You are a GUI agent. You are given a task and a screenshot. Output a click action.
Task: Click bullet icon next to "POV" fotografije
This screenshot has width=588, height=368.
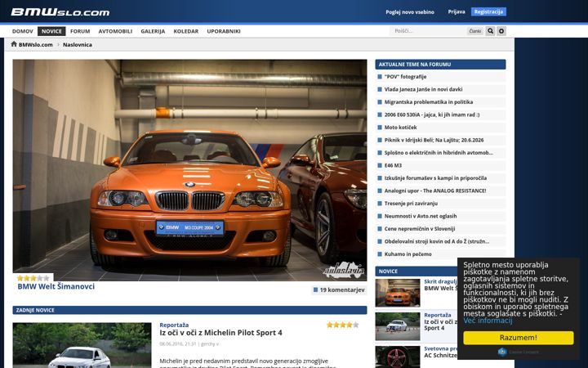(x=380, y=77)
